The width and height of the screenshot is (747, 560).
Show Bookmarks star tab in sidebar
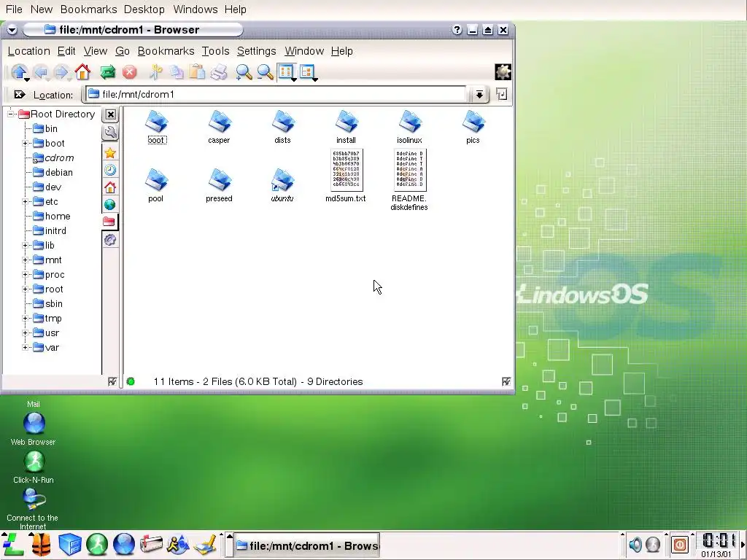(110, 153)
